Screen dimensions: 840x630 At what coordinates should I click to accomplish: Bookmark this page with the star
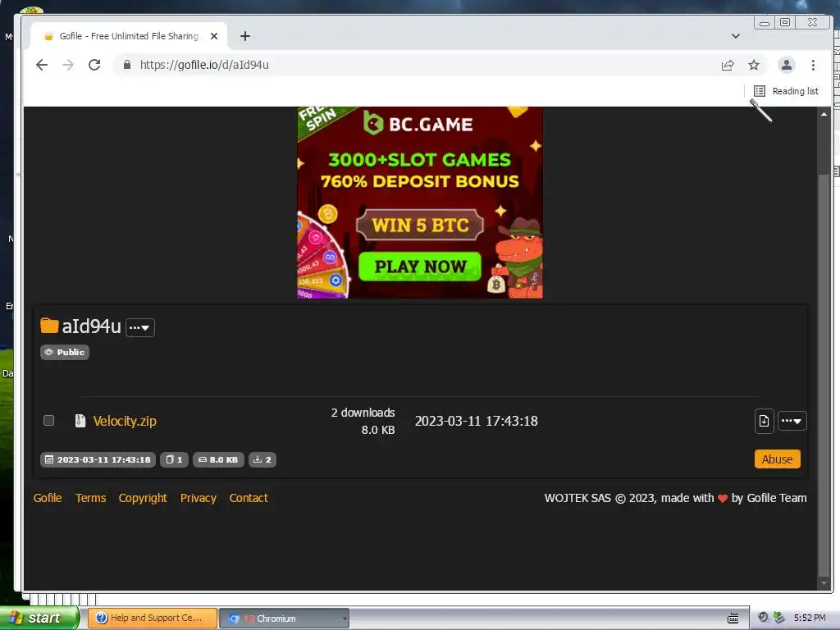(754, 66)
